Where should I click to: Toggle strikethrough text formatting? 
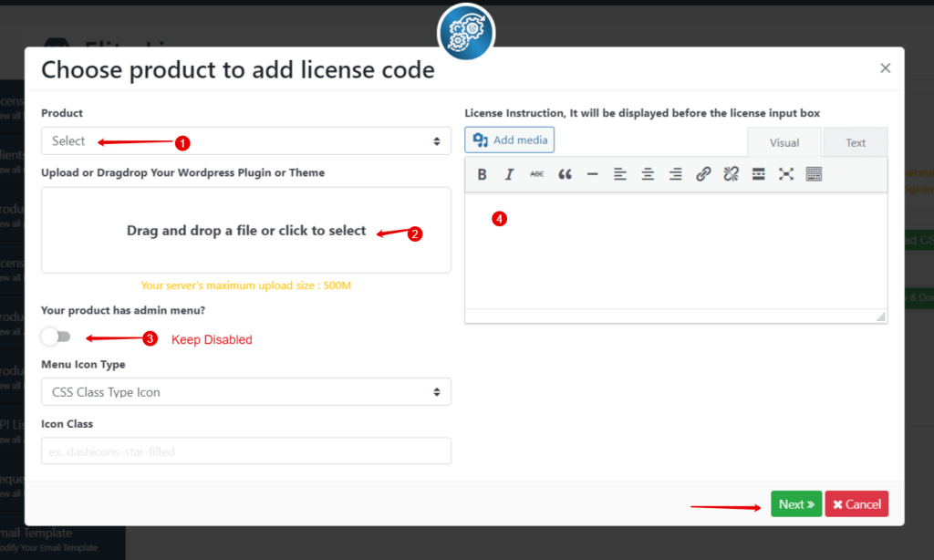tap(537, 174)
